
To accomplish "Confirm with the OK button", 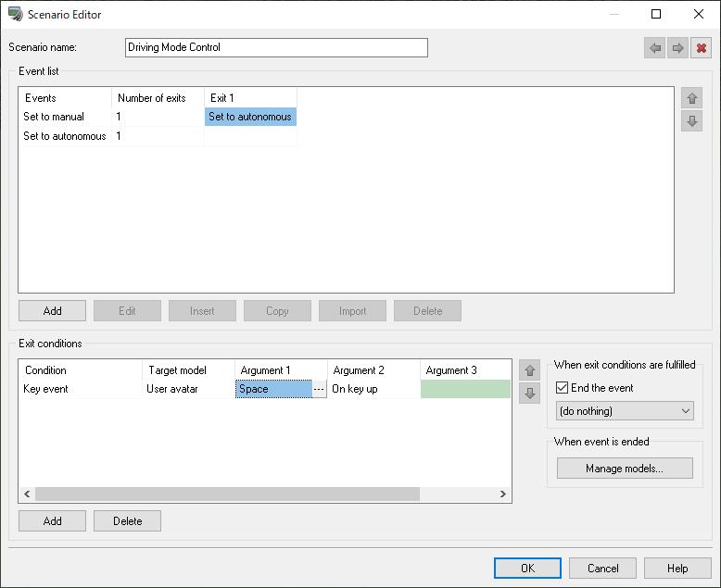I will coord(527,569).
